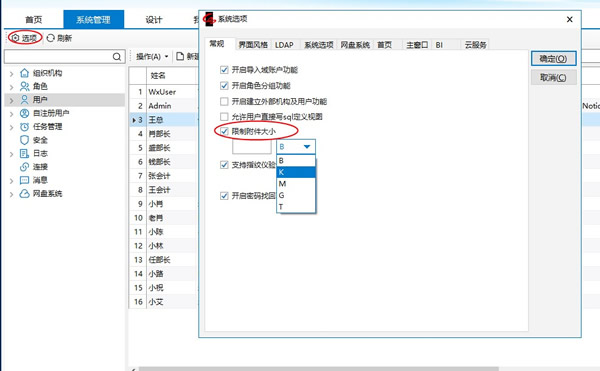Select T in the unit dropdown list
This screenshot has width=600, height=371.
point(296,207)
